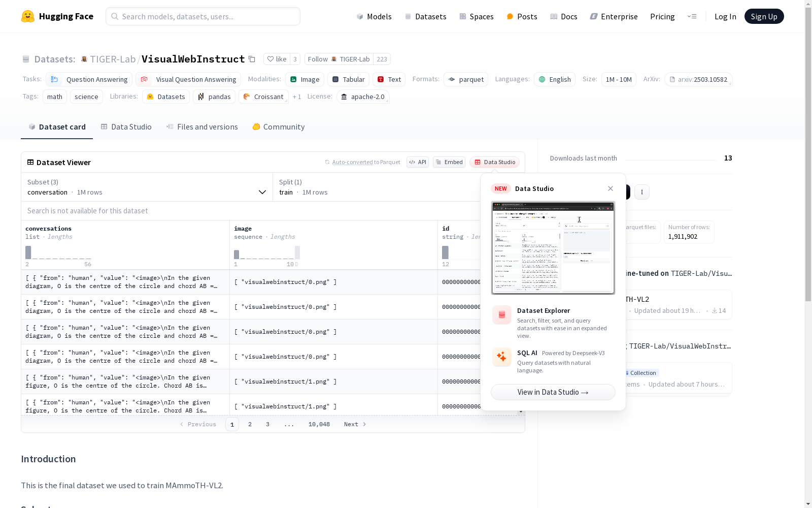Click the TIGER-Lab organization link in title
The width and height of the screenshot is (812, 508).
(113, 59)
